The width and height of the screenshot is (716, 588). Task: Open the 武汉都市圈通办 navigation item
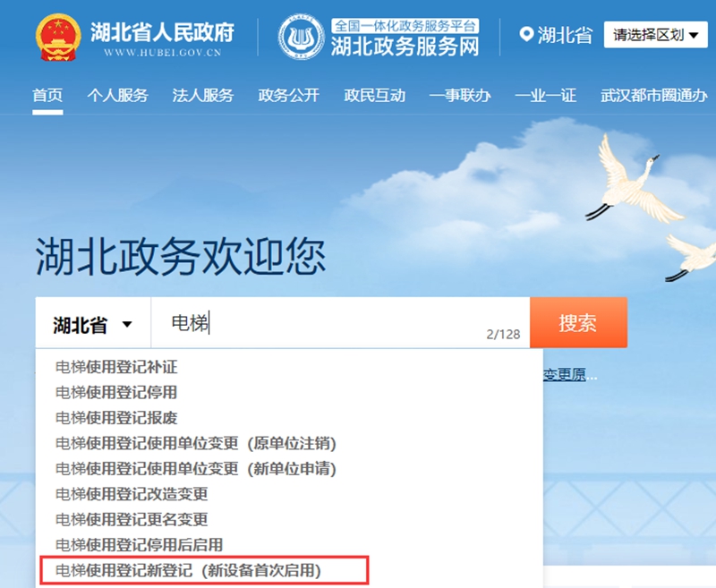[x=654, y=96]
